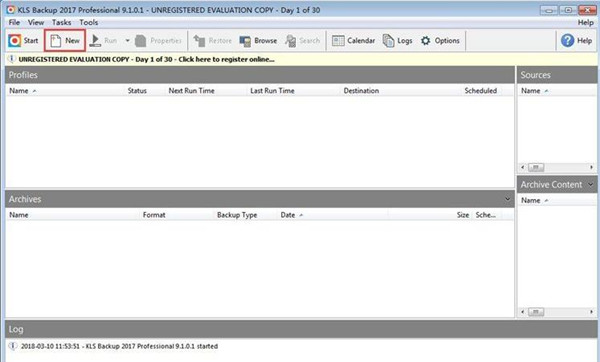600x362 pixels.
Task: Click the Profiles panel header
Action: click(260, 75)
